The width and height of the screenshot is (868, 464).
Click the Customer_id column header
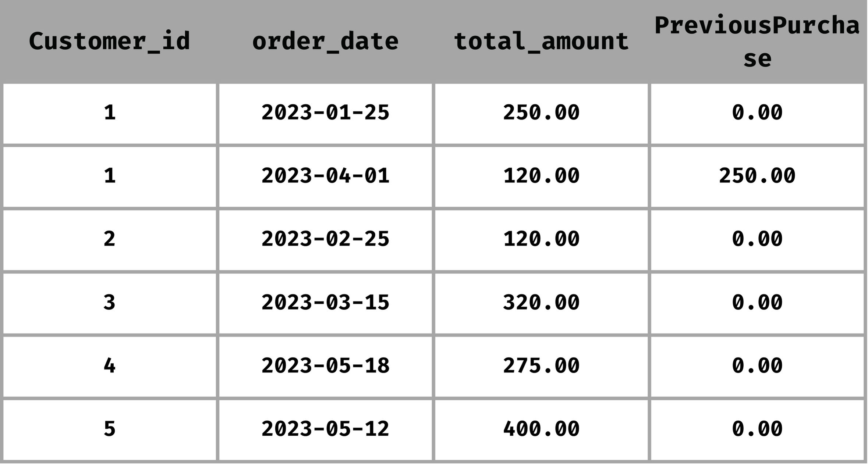point(109,41)
